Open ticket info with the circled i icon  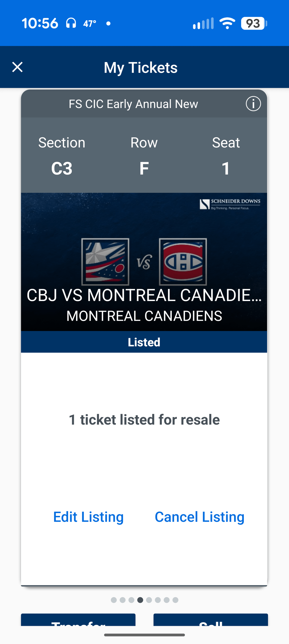click(253, 104)
